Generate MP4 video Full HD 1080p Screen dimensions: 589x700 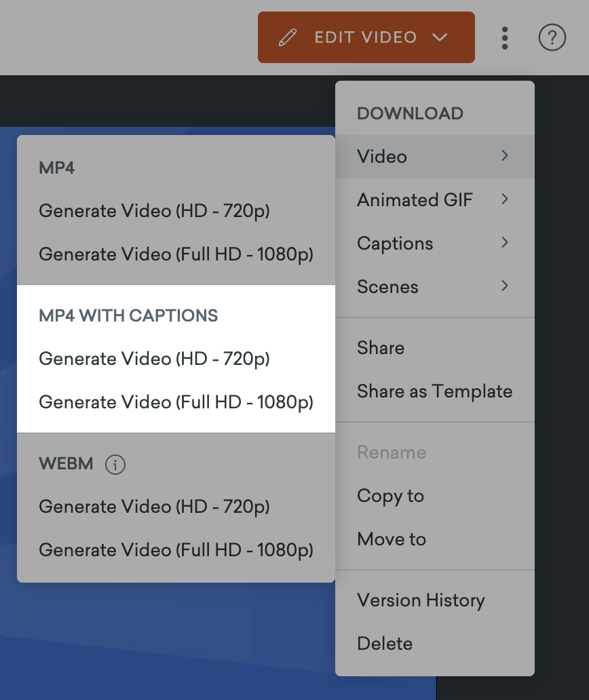click(176, 254)
